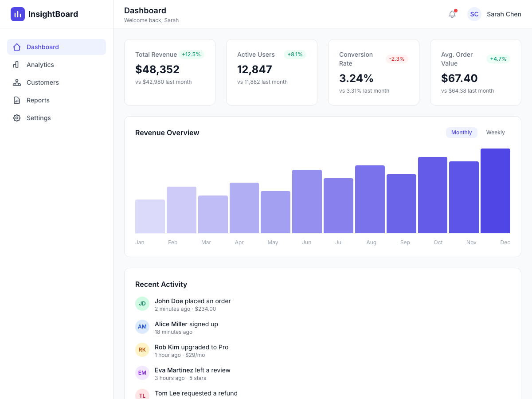This screenshot has height=399, width=532.
Task: Click the SC avatar for Sarah Chen
Action: [474, 14]
